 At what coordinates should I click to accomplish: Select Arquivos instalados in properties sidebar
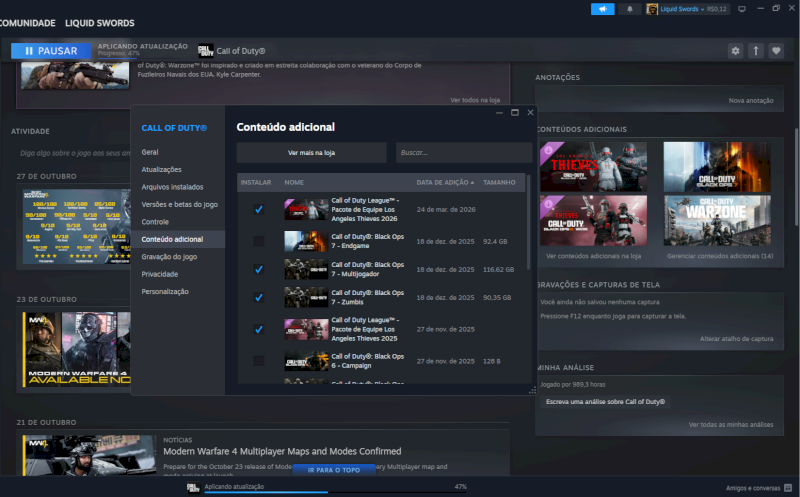pyautogui.click(x=172, y=187)
